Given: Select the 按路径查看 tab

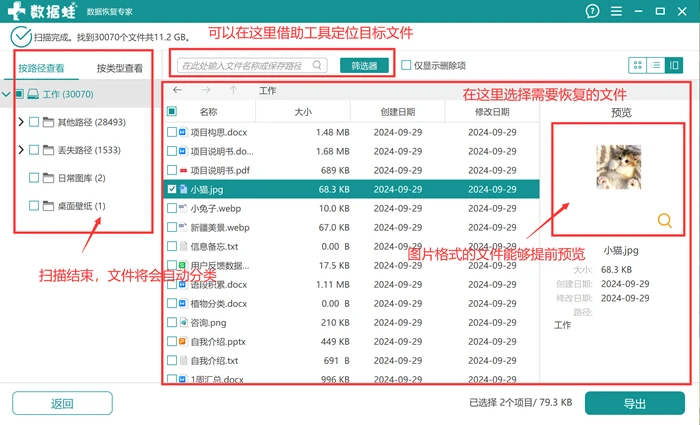Looking at the screenshot, I should 41,68.
